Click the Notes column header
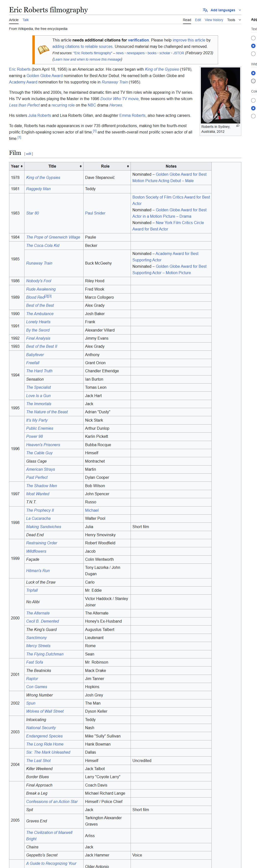257x868 pixels. [171, 166]
